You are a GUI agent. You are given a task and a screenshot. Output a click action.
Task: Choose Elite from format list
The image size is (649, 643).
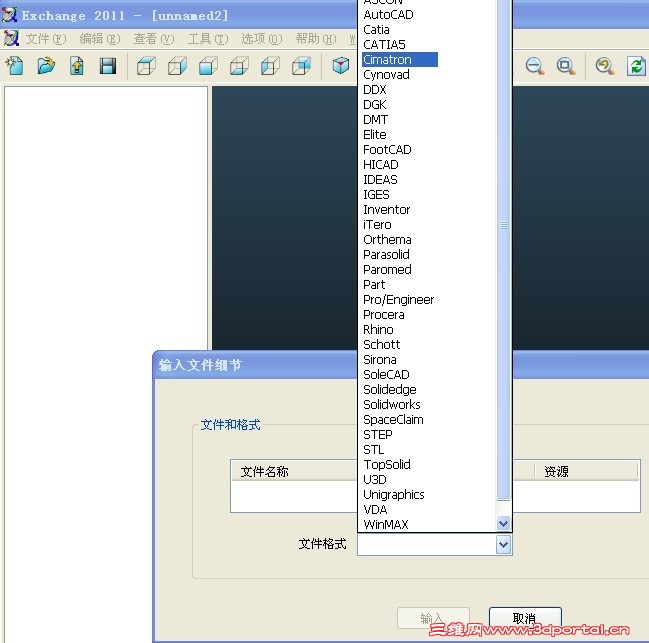coord(375,134)
